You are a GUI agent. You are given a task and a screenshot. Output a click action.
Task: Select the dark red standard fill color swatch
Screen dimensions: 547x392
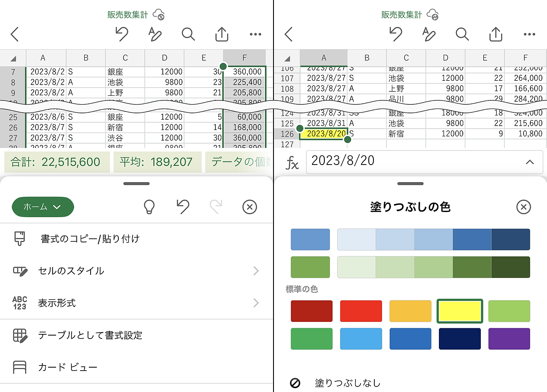(312, 311)
